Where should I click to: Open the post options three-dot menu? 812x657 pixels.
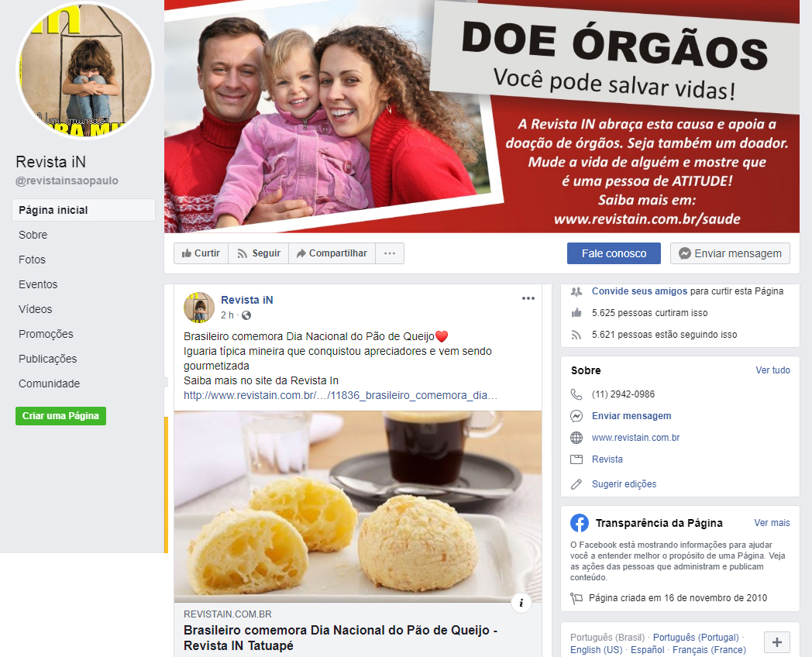click(528, 298)
